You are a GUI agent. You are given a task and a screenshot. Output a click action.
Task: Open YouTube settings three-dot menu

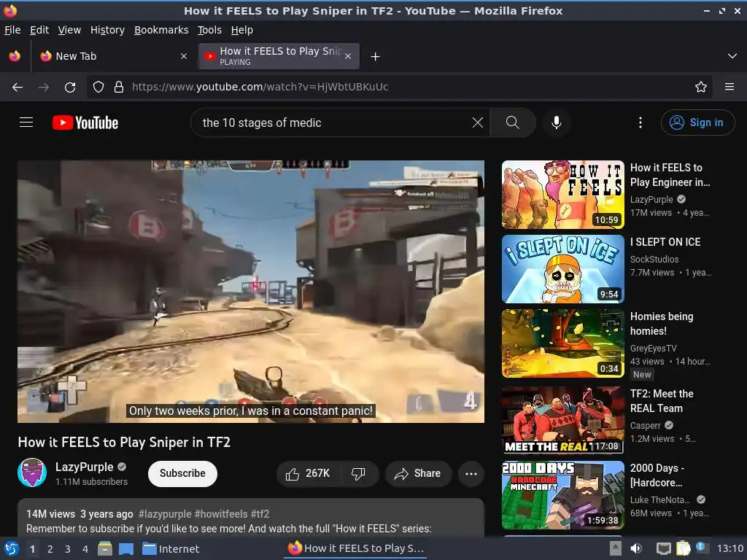click(x=640, y=122)
